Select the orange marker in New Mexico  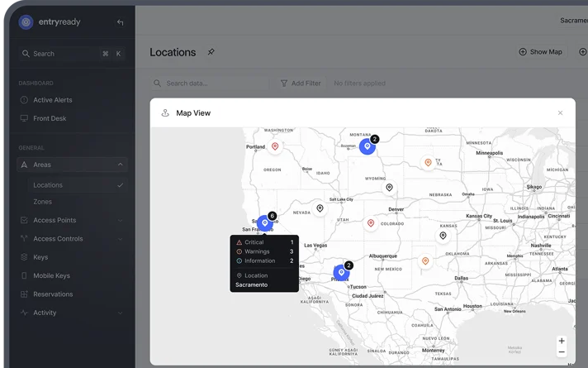[425, 261]
